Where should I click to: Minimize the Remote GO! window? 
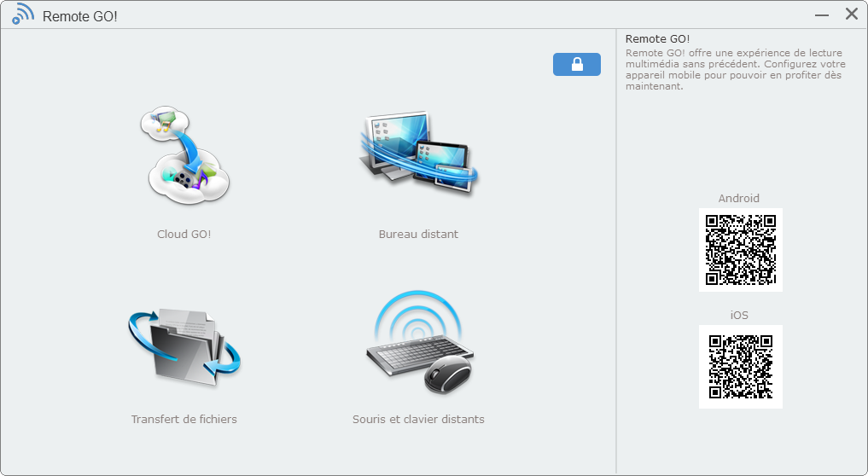pyautogui.click(x=822, y=15)
